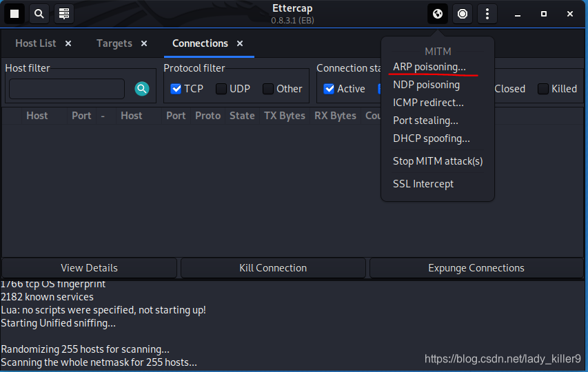
Task: Click the 'Lua: no scripts were specified' line
Action: coord(103,310)
